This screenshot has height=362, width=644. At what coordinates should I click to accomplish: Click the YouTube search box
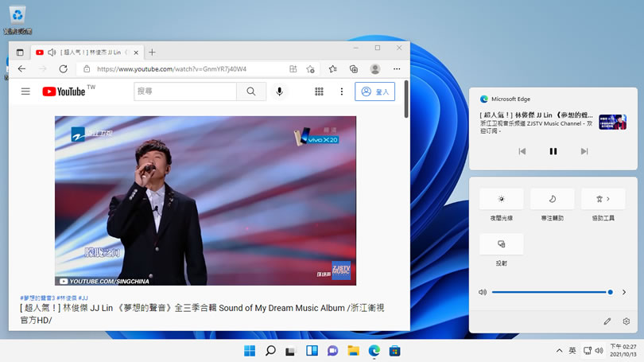click(185, 91)
